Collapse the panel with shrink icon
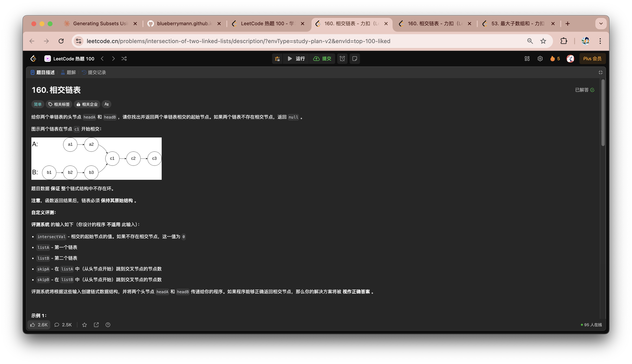 pyautogui.click(x=600, y=73)
